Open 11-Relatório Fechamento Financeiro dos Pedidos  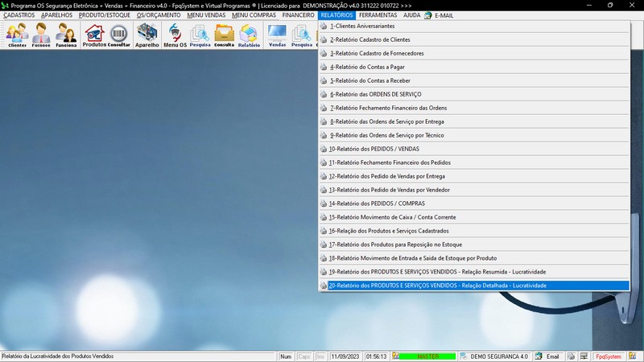[474, 162]
